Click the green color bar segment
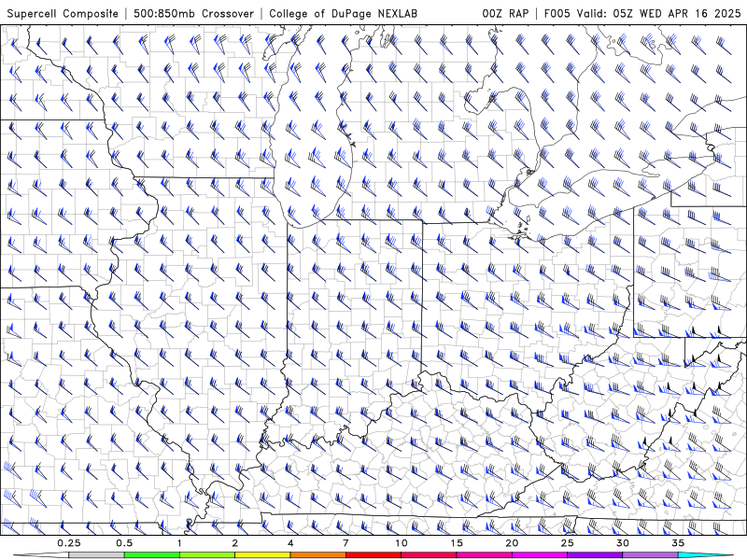This screenshot has width=747, height=560. coord(152,555)
